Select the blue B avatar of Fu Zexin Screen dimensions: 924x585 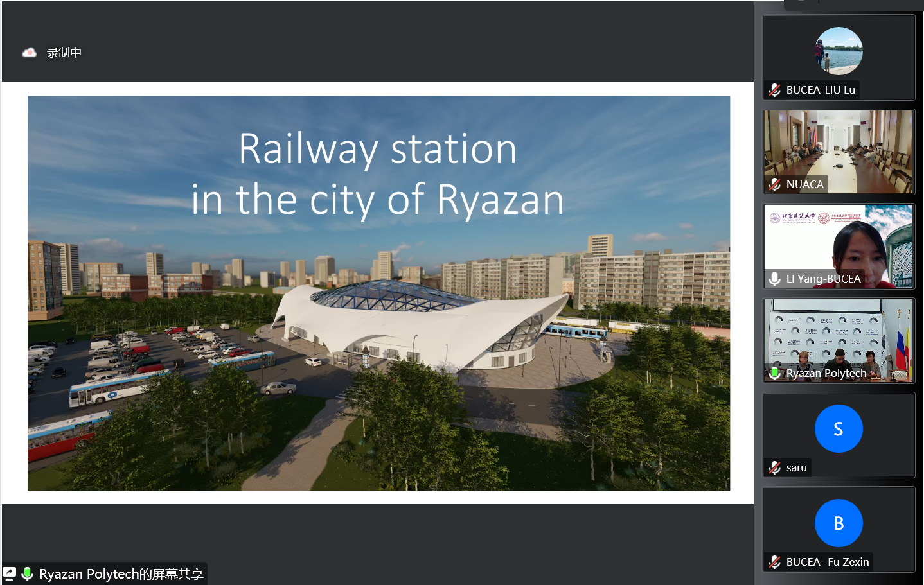(838, 523)
